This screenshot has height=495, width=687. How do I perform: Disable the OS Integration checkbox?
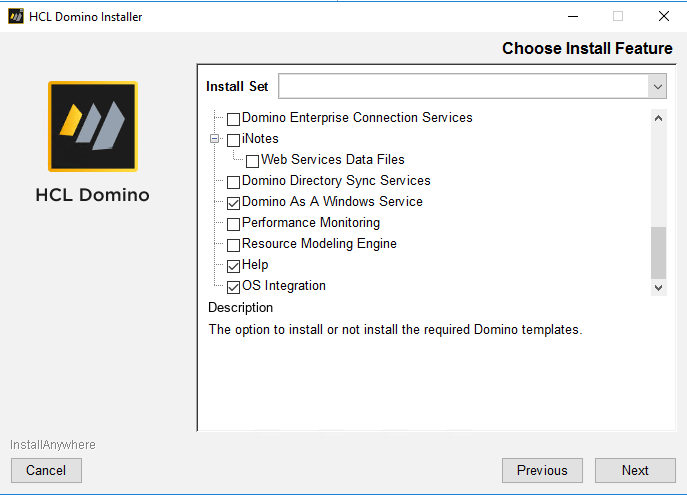(233, 287)
